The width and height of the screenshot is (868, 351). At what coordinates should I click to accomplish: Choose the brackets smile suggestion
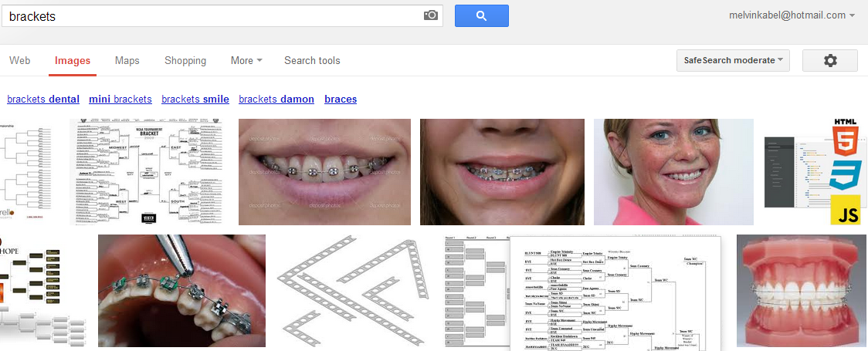[195, 100]
